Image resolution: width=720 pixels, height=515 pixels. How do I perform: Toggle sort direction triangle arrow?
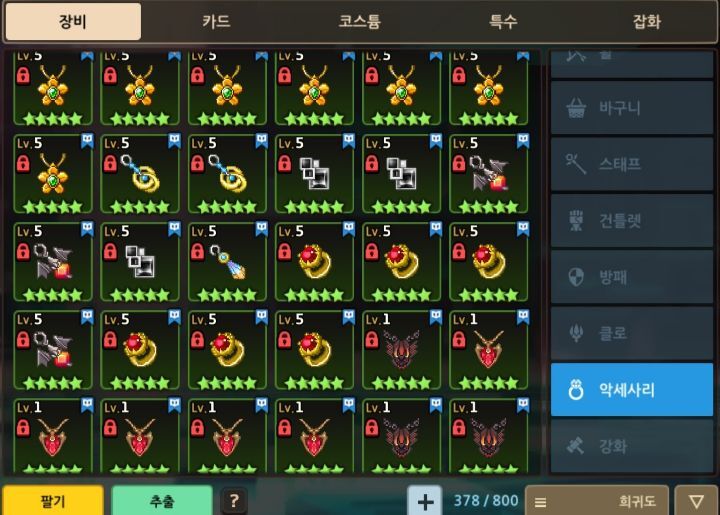coord(696,501)
